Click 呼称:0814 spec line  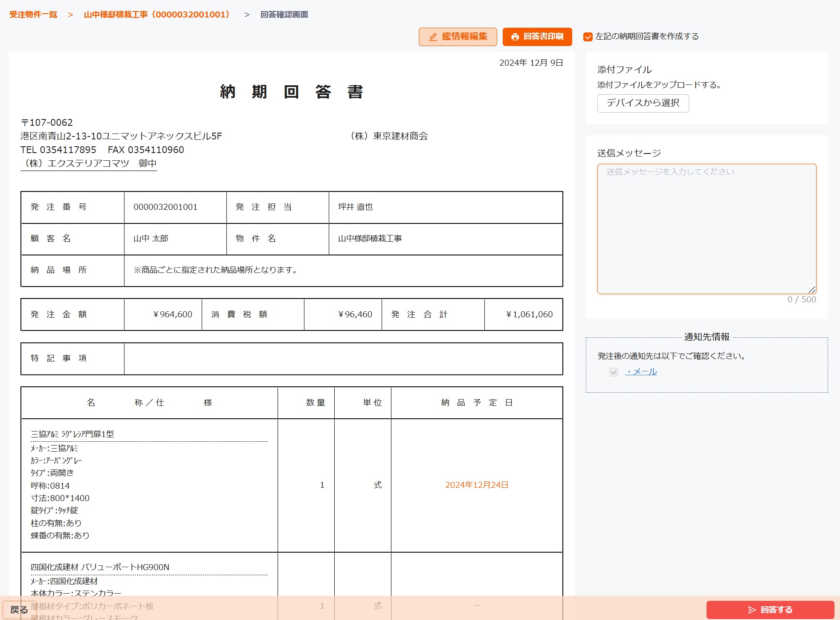50,486
